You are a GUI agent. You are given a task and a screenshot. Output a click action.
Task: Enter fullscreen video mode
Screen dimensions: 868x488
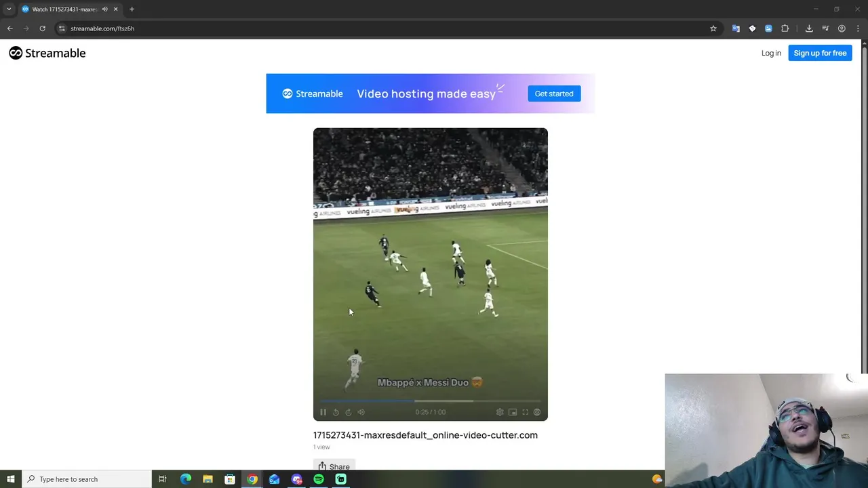point(525,412)
